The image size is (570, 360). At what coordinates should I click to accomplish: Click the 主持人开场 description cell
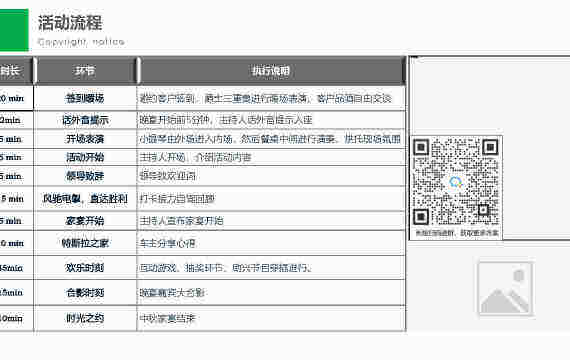(271, 157)
